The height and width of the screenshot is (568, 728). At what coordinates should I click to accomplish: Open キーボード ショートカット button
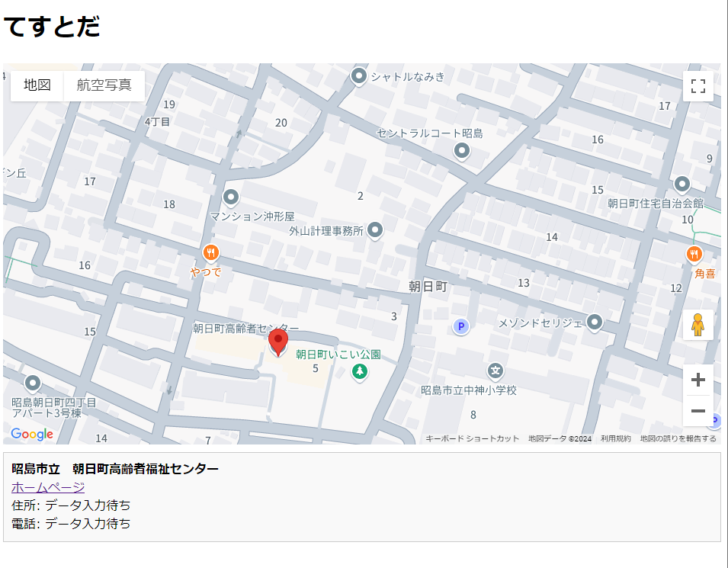click(472, 438)
